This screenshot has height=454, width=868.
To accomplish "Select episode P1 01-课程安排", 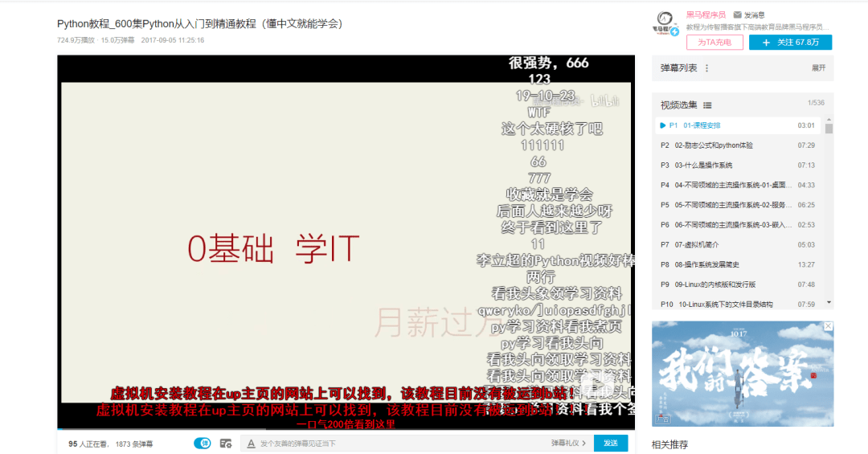I will (x=738, y=125).
